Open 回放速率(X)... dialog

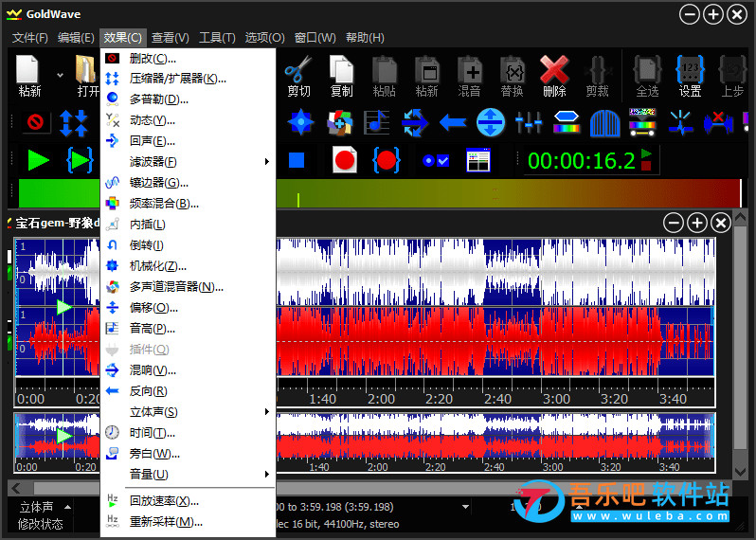188,501
